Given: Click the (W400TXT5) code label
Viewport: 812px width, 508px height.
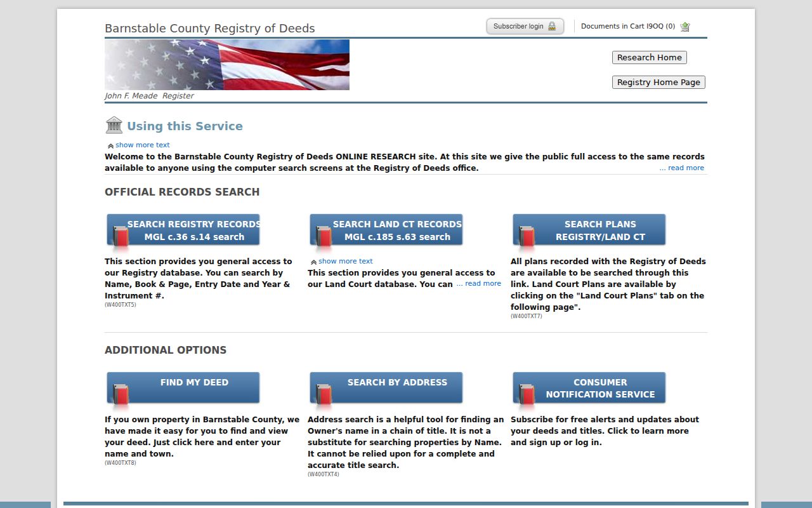Looking at the screenshot, I should (x=121, y=305).
